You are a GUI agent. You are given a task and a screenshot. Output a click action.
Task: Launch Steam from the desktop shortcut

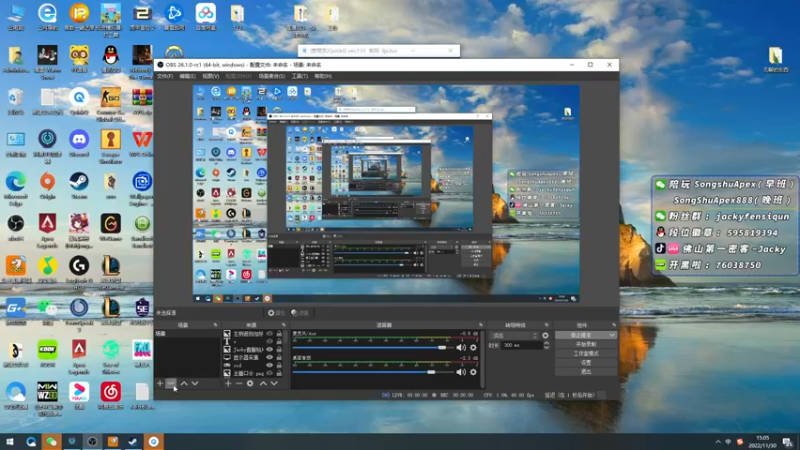[78, 183]
